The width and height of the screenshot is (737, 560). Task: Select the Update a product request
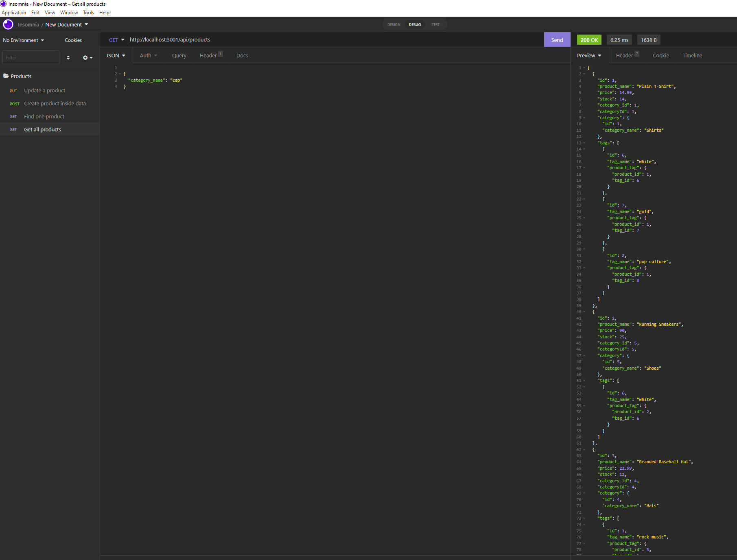pos(50,91)
